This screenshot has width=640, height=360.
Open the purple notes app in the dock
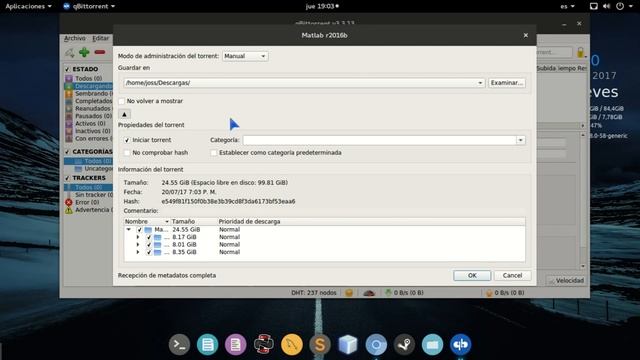[x=236, y=344]
